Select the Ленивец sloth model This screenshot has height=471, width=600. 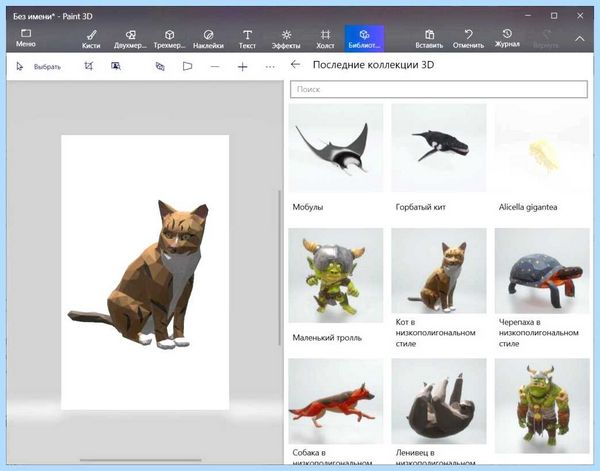tap(439, 401)
